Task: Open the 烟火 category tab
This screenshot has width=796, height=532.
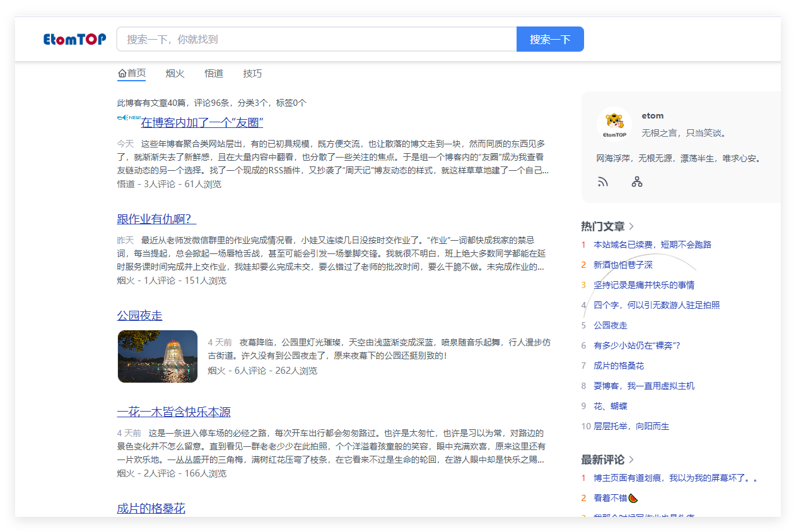Action: point(175,74)
